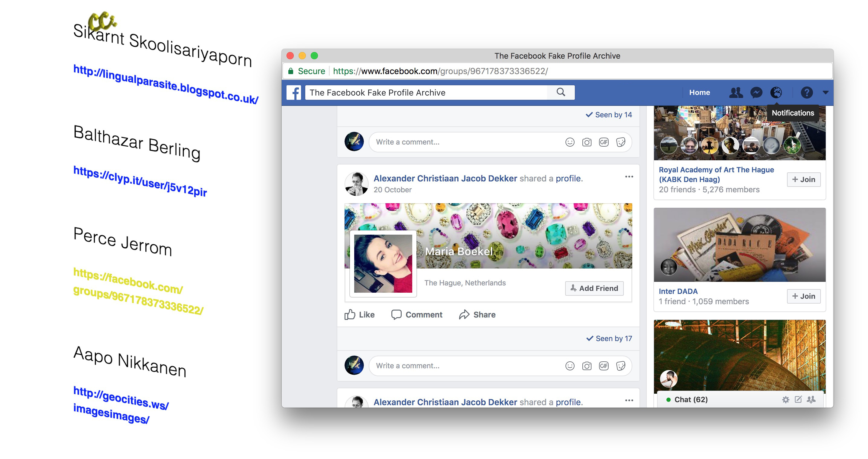Click the Secure padlock icon
Screen dimensions: 868x459
coord(290,71)
